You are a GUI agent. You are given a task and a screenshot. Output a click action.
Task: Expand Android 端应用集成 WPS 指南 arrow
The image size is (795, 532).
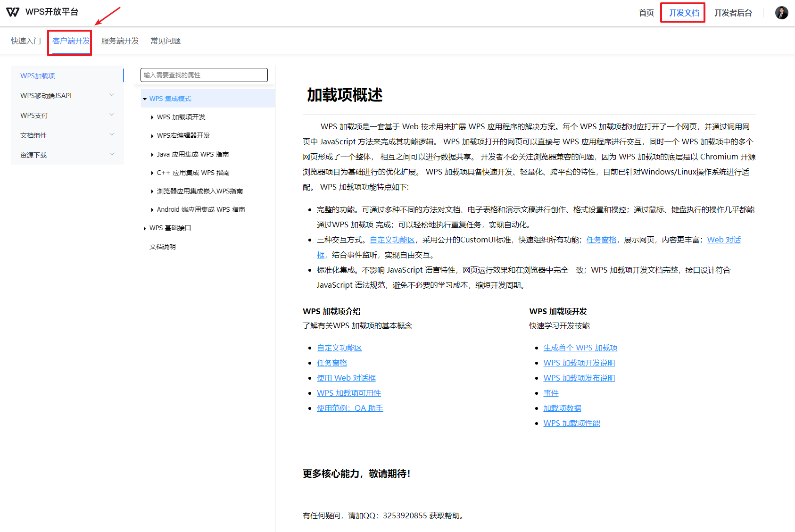coord(152,210)
